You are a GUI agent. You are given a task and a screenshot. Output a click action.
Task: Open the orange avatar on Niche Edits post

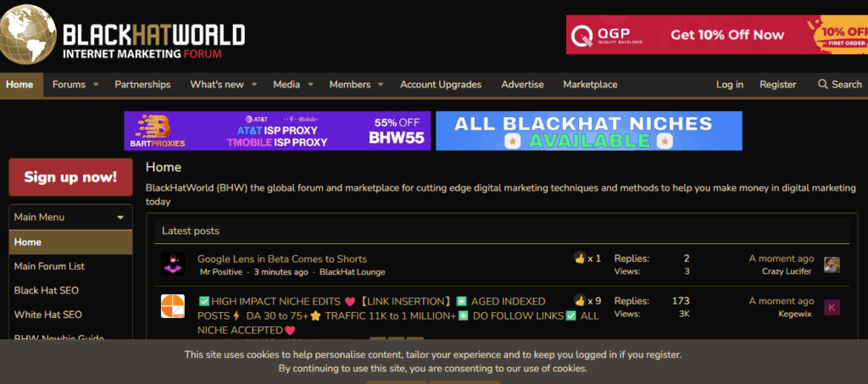173,306
